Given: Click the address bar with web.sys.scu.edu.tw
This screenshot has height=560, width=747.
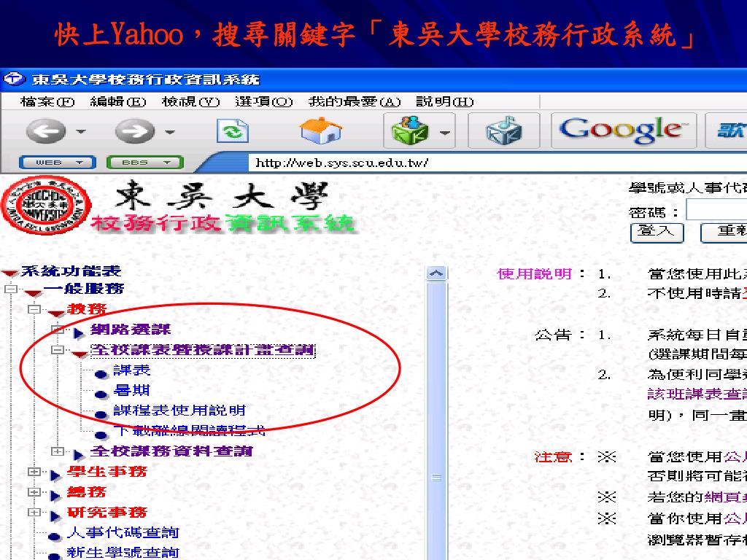Looking at the screenshot, I should [498, 163].
